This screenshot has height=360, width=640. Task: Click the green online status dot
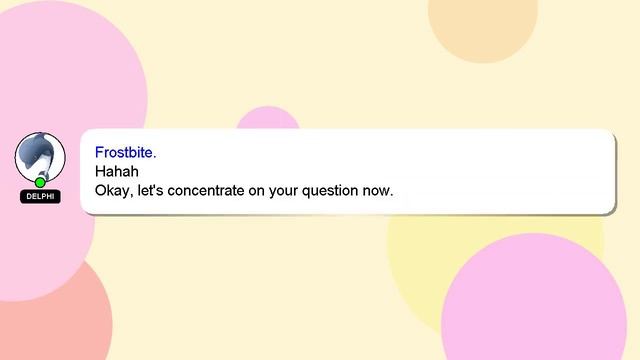click(x=40, y=182)
